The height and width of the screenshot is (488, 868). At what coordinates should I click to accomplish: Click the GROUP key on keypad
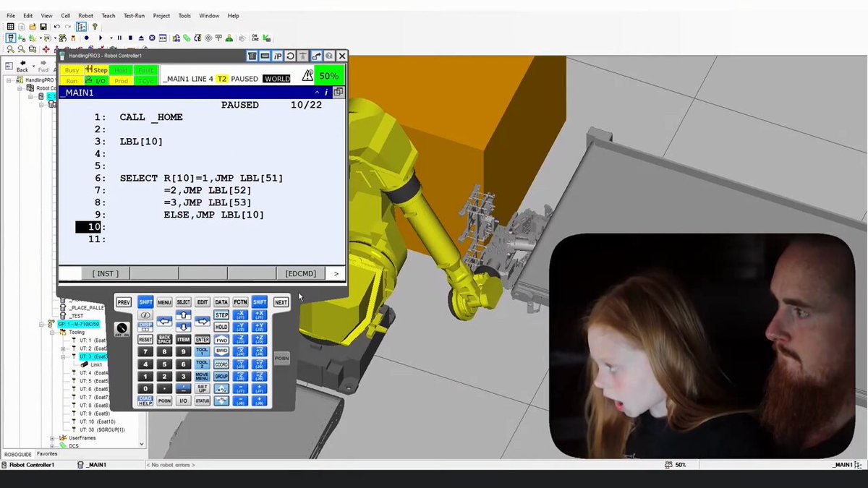(221, 376)
